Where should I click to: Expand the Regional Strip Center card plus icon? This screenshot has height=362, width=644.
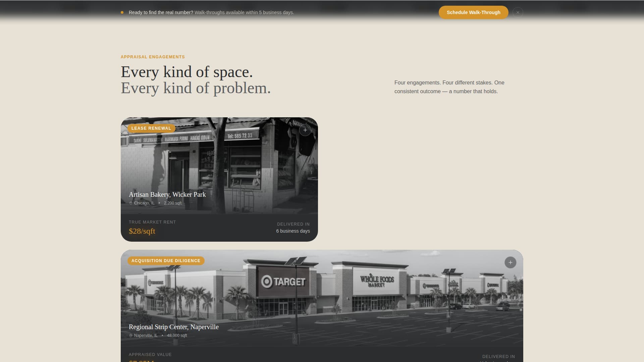[x=510, y=262]
